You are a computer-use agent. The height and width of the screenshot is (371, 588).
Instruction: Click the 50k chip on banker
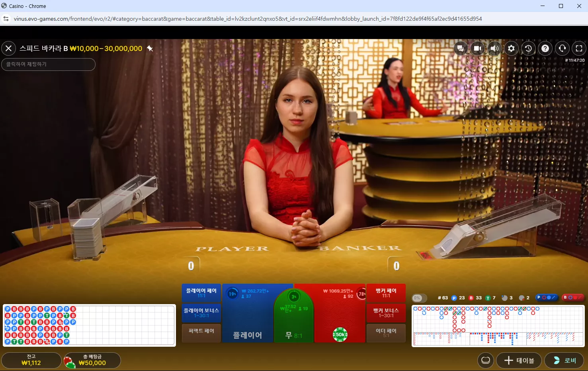pos(340,335)
